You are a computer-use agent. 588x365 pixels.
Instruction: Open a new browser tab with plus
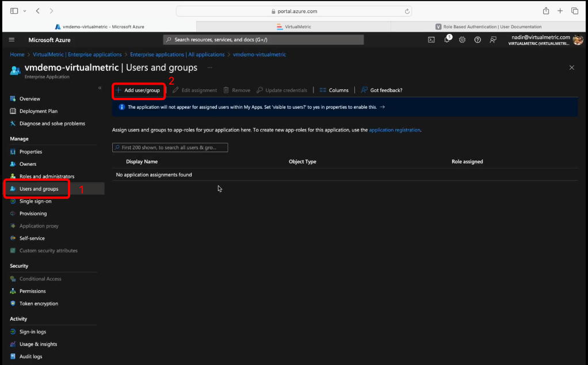pyautogui.click(x=560, y=11)
